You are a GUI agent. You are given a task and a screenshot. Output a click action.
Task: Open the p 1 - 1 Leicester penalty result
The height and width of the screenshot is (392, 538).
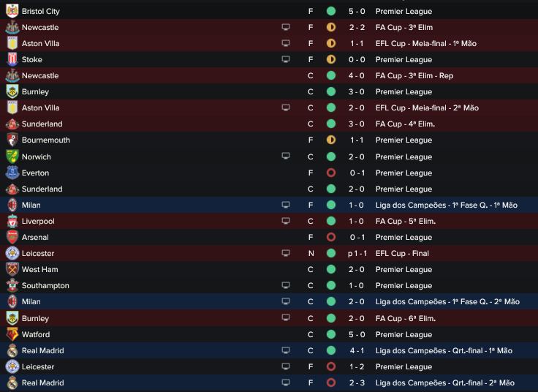point(357,254)
